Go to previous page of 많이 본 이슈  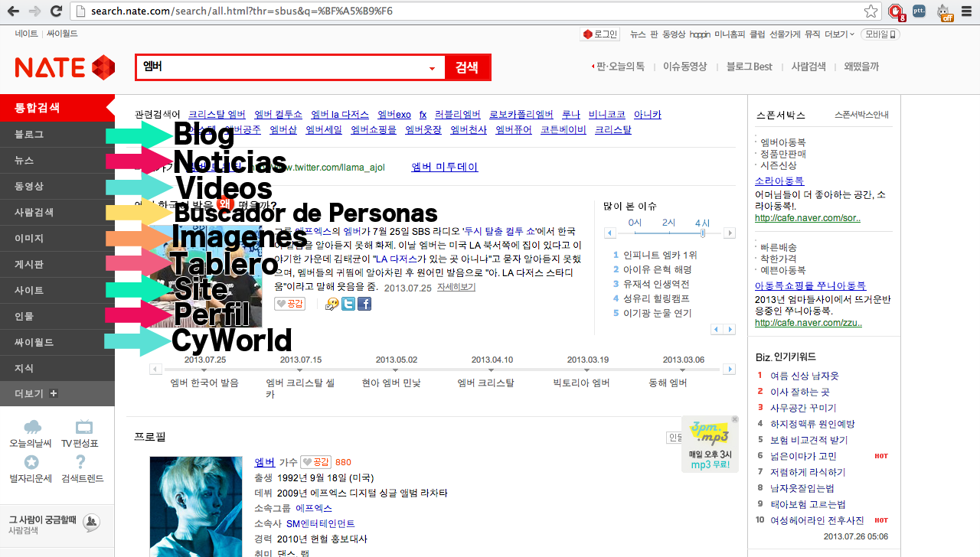tap(717, 330)
